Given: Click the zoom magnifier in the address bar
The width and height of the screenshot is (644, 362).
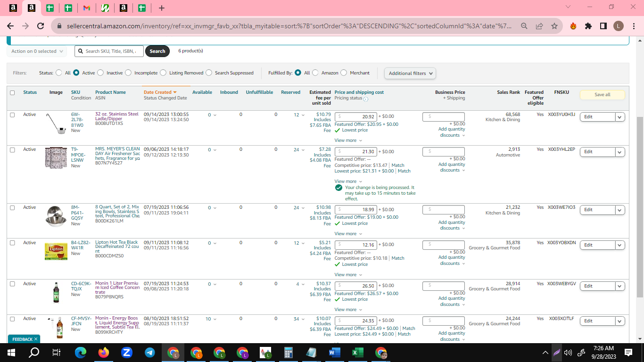Looking at the screenshot, I should (524, 26).
